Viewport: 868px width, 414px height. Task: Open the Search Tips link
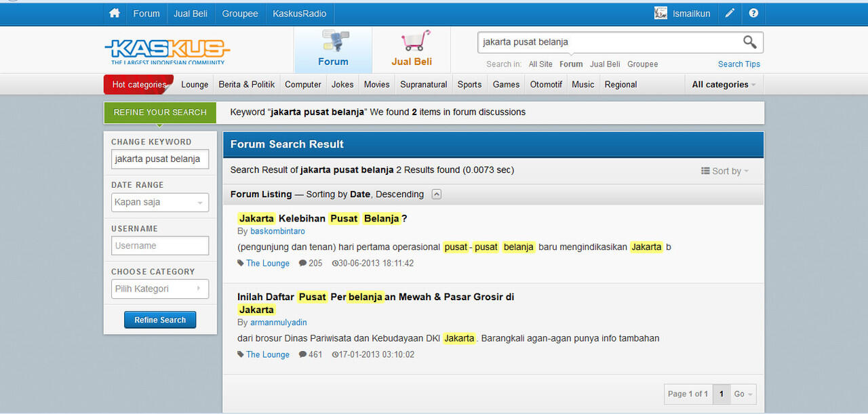coord(739,64)
